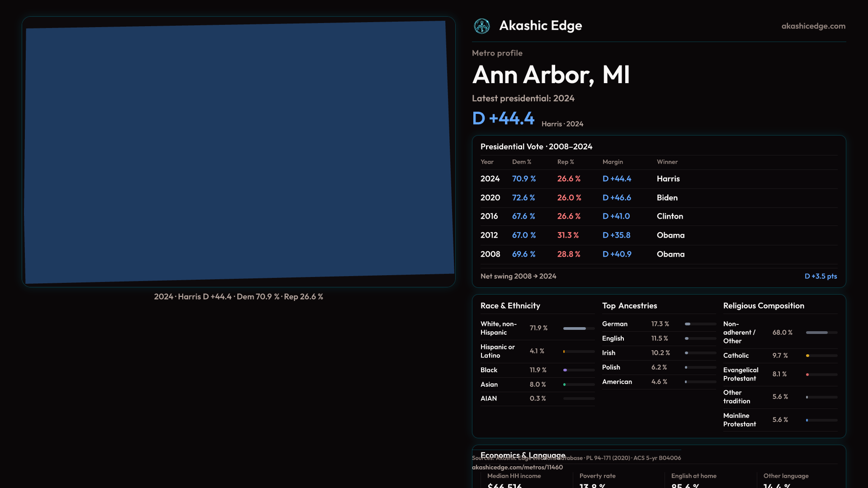Screen dimensions: 868x488
Task: Click the D +3.5 pts net swing value
Action: (821, 276)
